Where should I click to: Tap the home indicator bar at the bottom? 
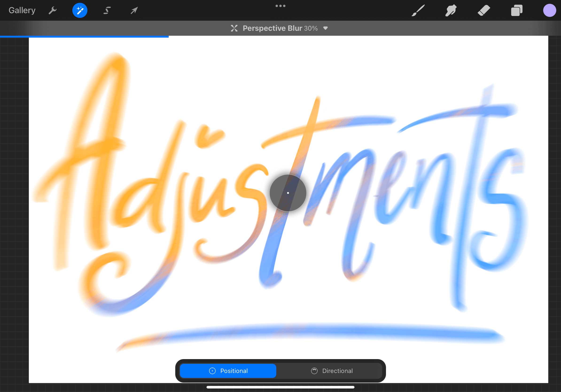click(280, 387)
